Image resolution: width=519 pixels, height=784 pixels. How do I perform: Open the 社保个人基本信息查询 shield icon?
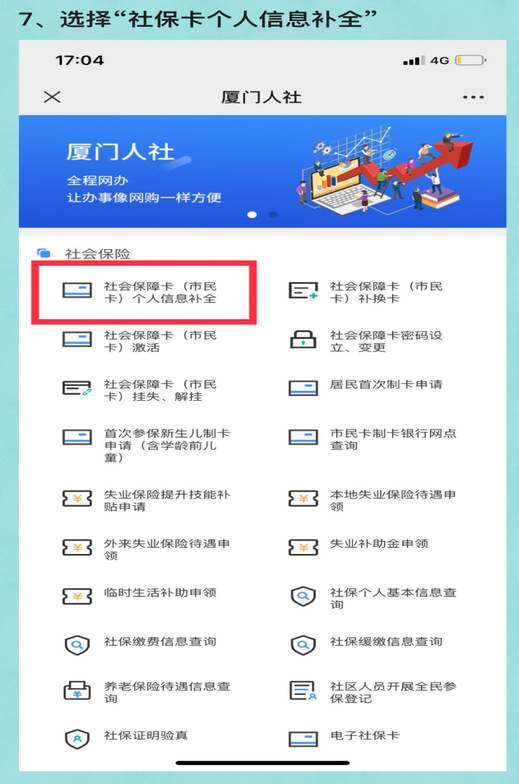point(303,596)
